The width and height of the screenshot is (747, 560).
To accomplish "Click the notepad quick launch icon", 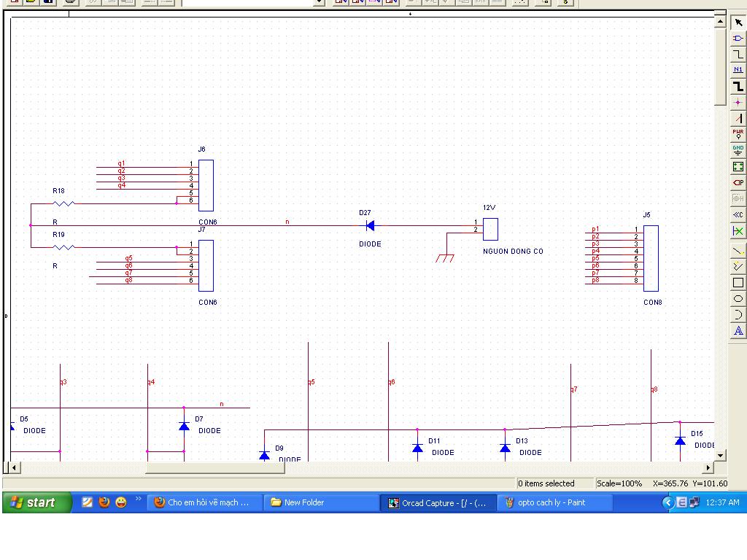I will [87, 502].
